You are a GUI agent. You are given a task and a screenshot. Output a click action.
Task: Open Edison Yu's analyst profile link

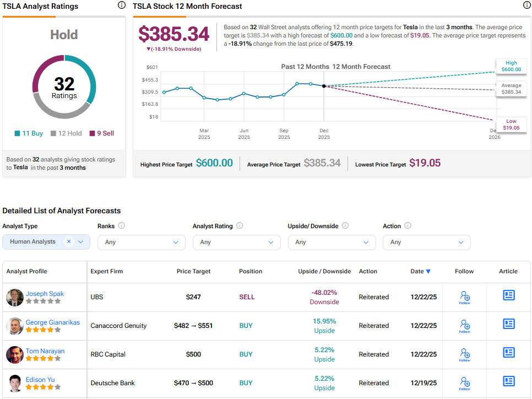point(40,380)
